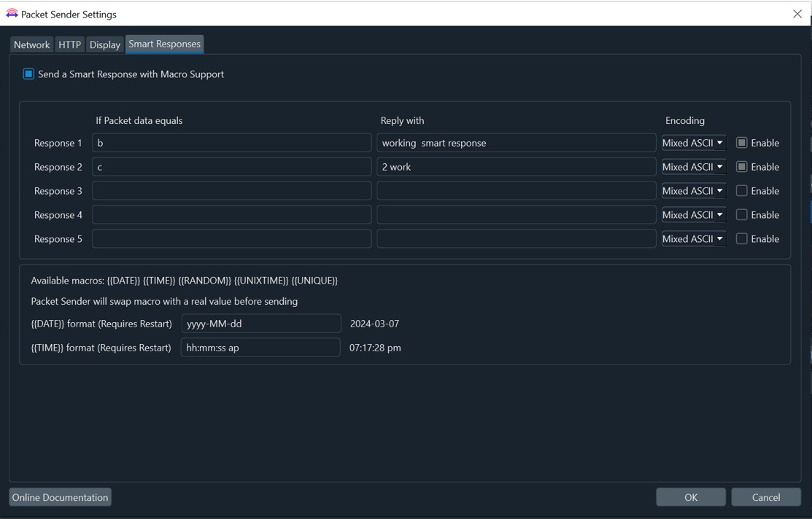
Task: Click the DATE format field yyyy-MM-dd
Action: point(261,324)
